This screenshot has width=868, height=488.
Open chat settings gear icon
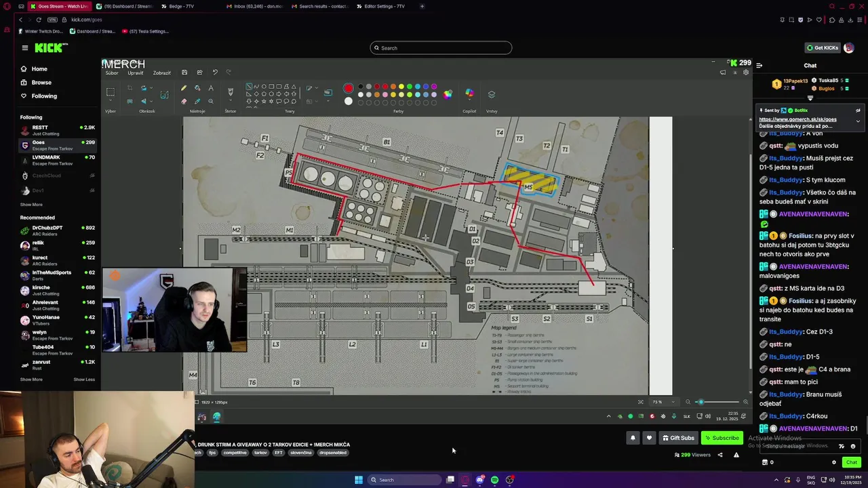(x=834, y=462)
